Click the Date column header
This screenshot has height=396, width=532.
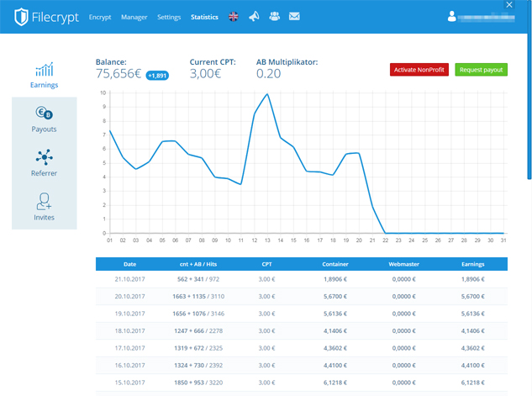pyautogui.click(x=130, y=264)
